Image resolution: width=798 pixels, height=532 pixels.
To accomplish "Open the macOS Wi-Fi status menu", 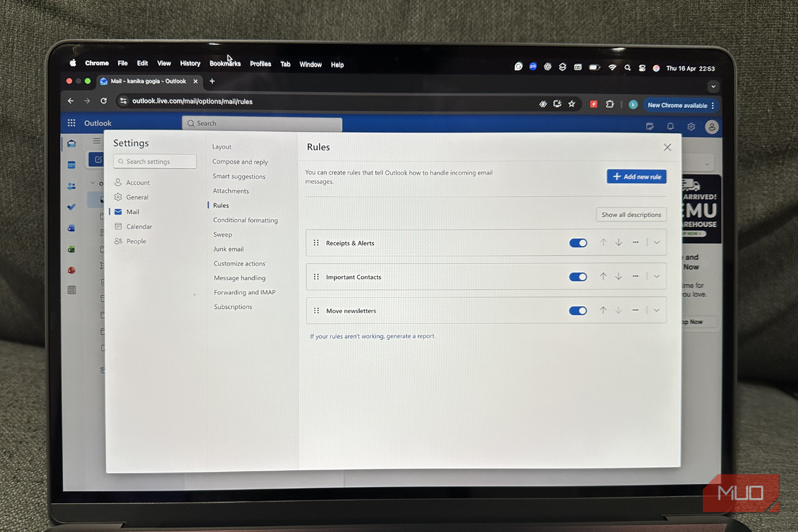I will [612, 67].
